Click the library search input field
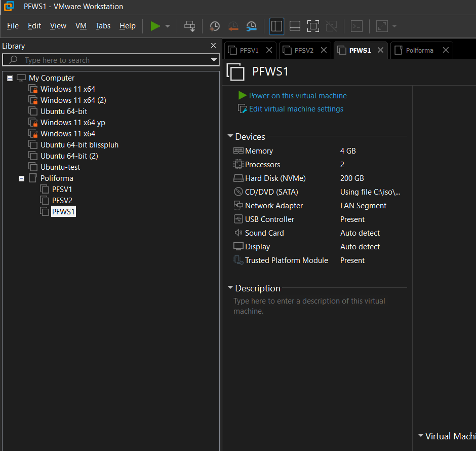The image size is (476, 451). [111, 60]
